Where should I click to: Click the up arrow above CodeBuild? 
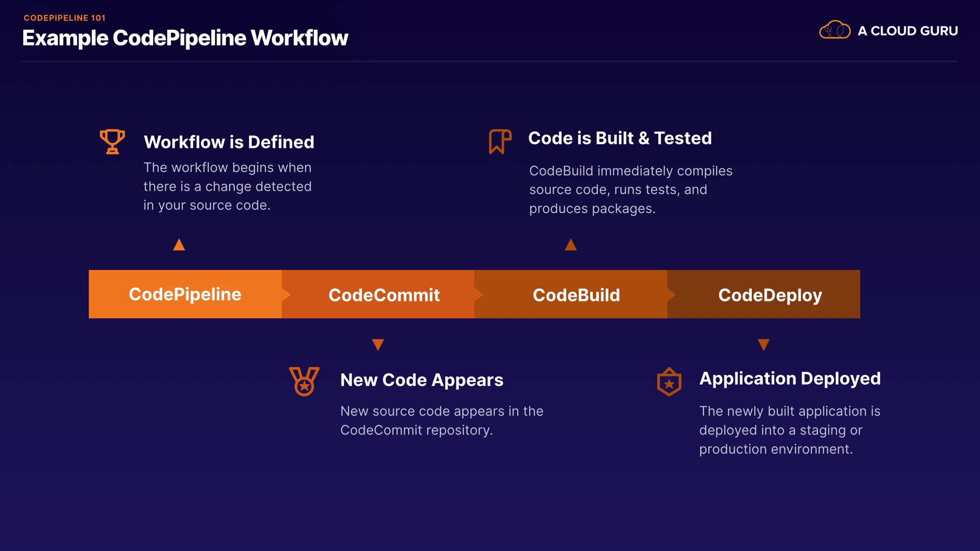click(571, 245)
